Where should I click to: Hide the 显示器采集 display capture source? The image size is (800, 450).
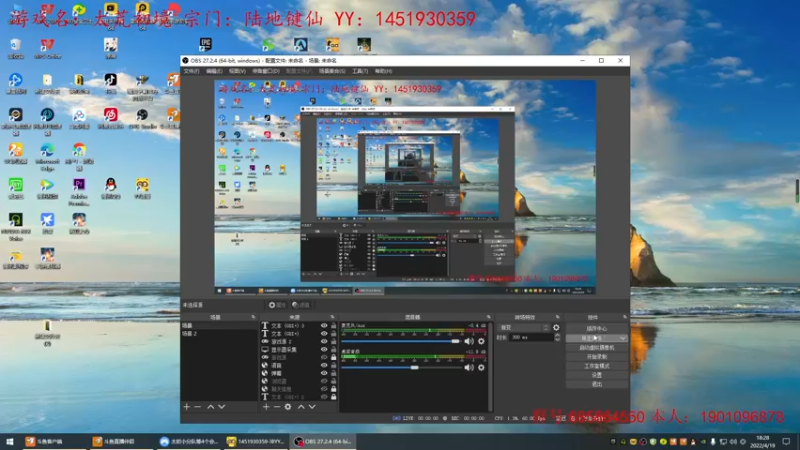click(324, 349)
